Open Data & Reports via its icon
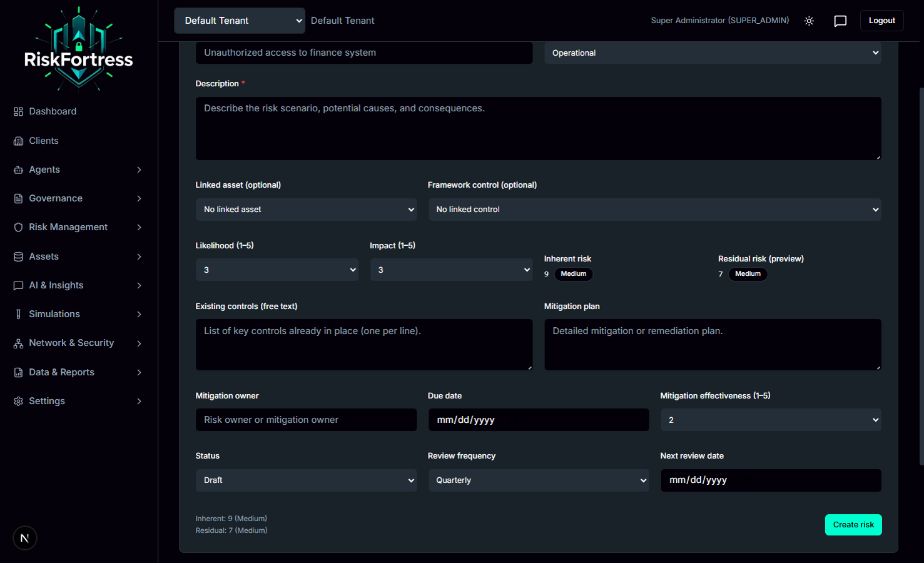Viewport: 924px width, 563px height. [18, 372]
